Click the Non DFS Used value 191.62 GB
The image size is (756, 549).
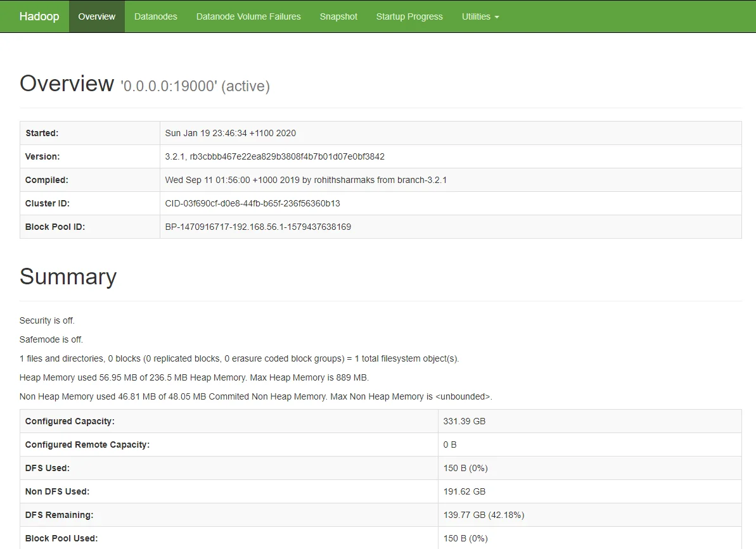464,491
